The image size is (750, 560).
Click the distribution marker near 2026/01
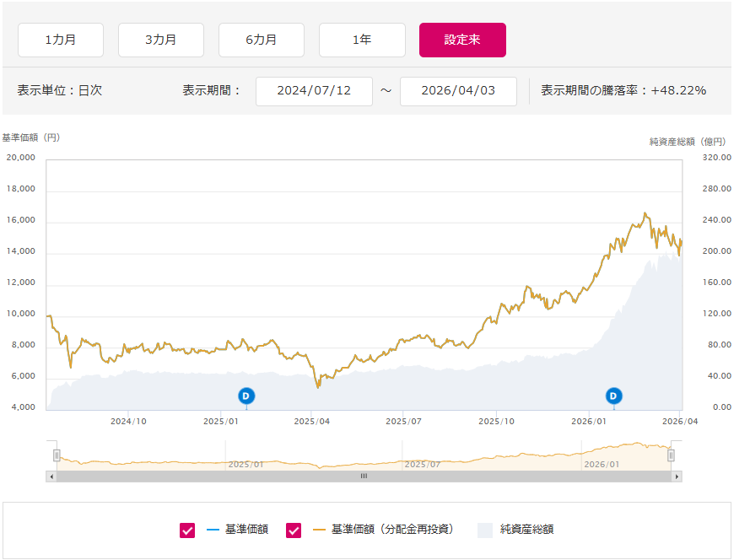coord(613,396)
